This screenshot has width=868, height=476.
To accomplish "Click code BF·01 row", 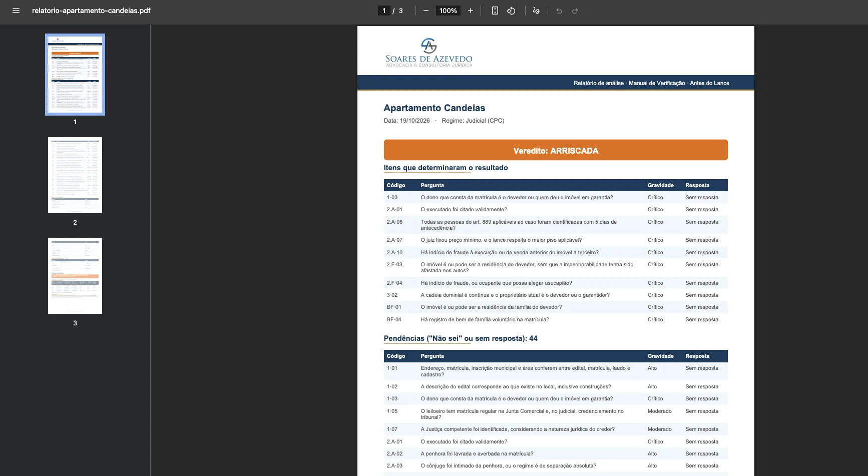I will click(556, 307).
